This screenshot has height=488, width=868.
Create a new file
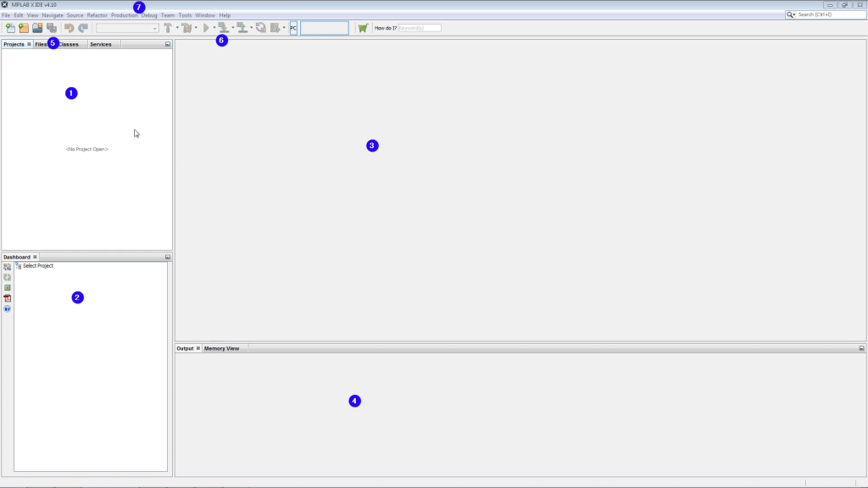click(x=10, y=27)
